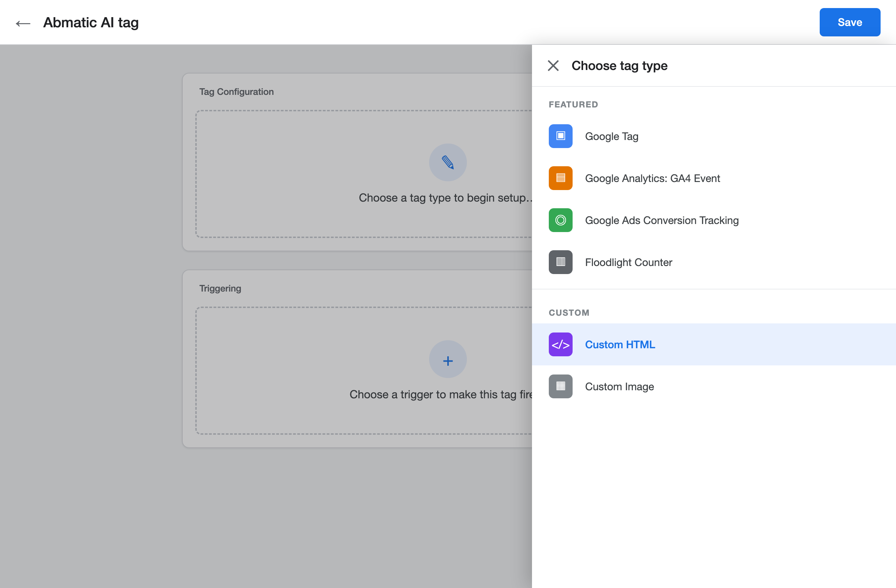Screen dimensions: 896x588
Task: Save the tag
Action: [x=850, y=22]
